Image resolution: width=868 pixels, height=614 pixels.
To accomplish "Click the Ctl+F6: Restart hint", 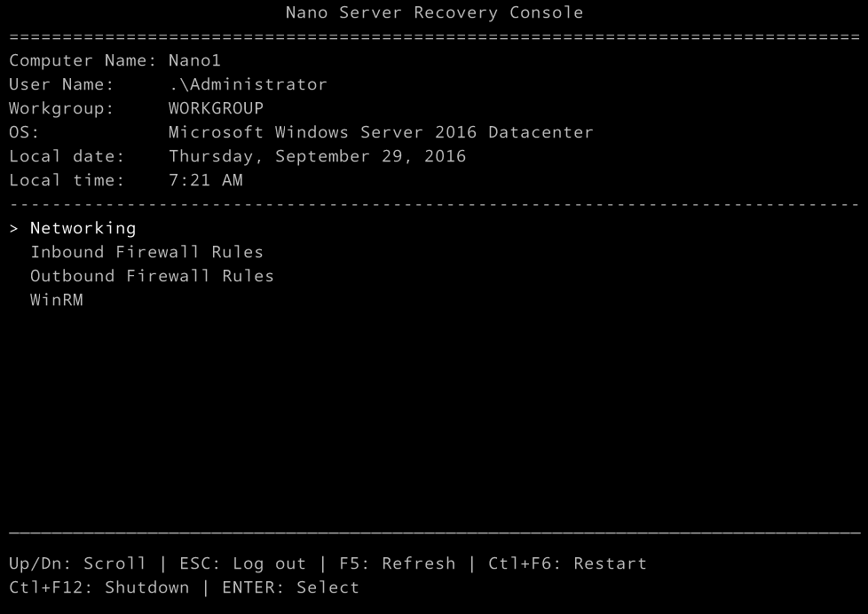I will pyautogui.click(x=567, y=563).
